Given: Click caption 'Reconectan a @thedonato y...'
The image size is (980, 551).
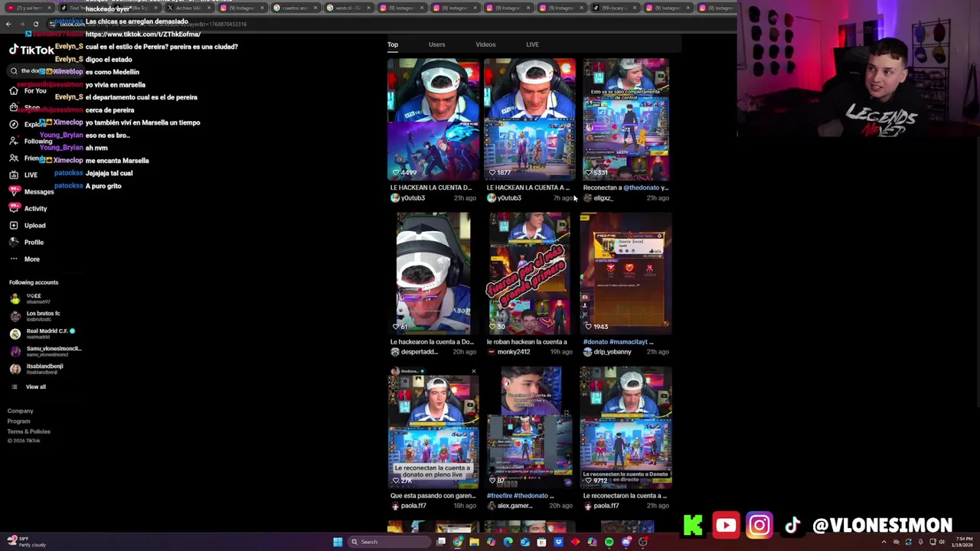Looking at the screenshot, I should point(626,187).
